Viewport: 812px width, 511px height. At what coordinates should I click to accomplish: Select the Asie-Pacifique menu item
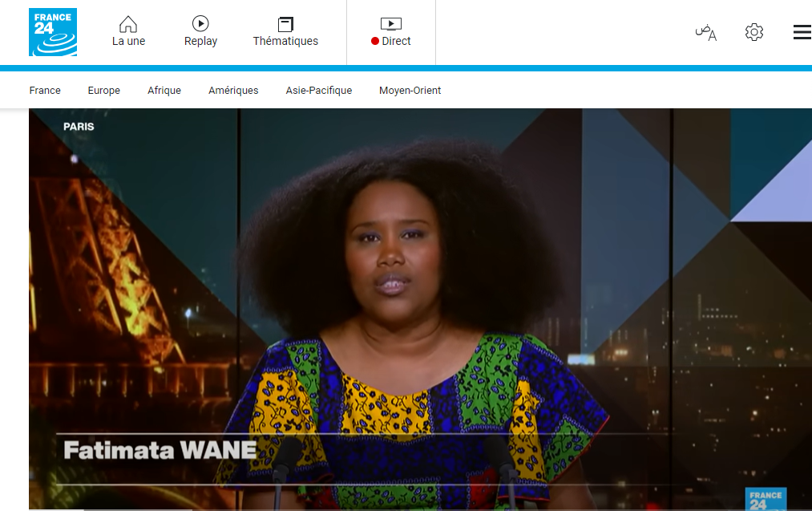tap(319, 90)
